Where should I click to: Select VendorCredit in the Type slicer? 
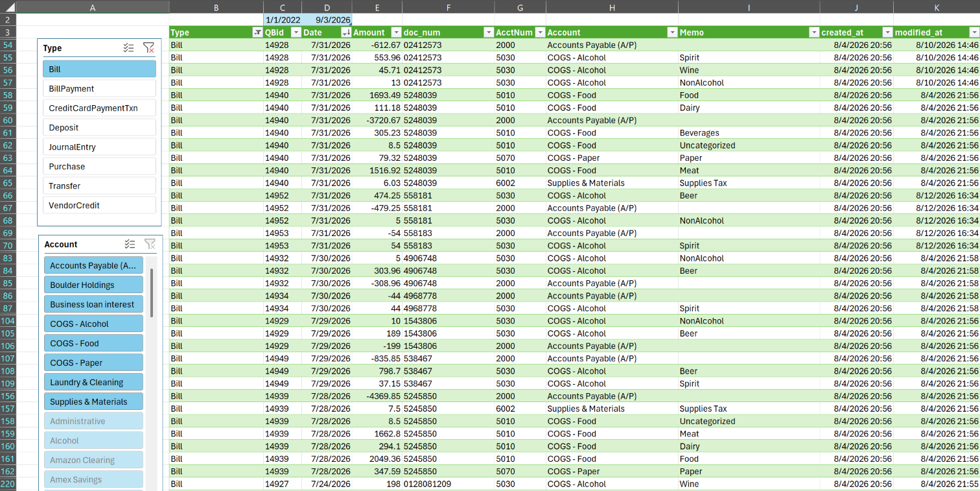tap(100, 206)
